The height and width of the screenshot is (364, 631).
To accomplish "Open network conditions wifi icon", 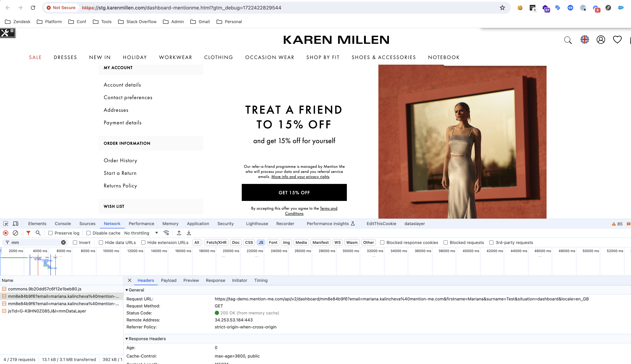I will [166, 233].
